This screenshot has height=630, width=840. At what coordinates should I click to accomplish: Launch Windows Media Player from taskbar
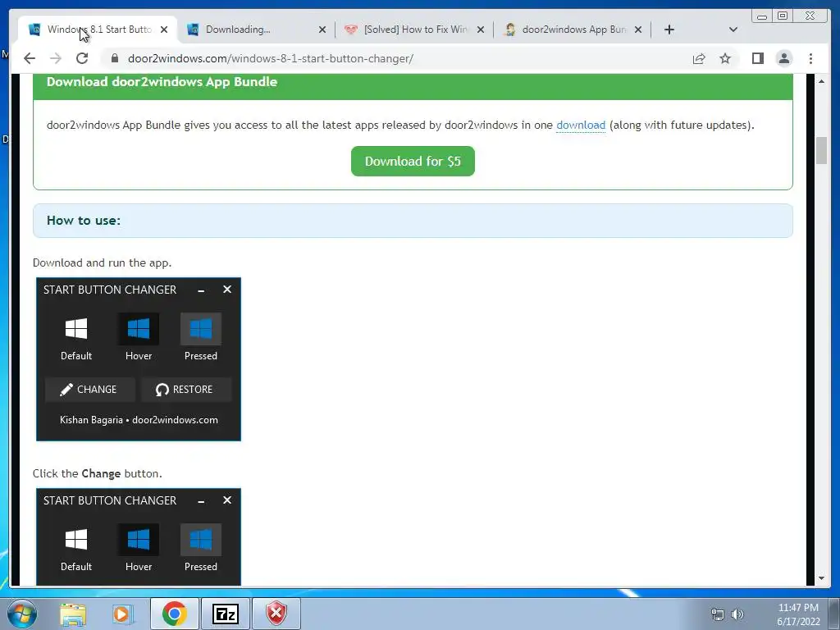pyautogui.click(x=122, y=614)
